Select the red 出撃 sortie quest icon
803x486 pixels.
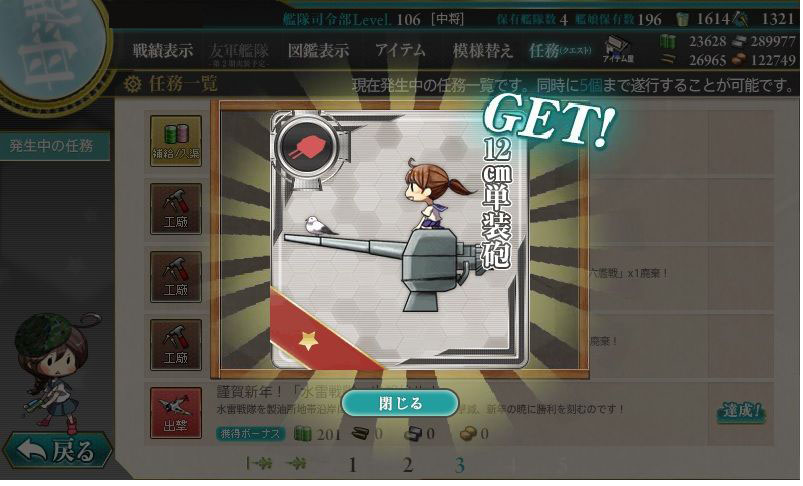[176, 413]
